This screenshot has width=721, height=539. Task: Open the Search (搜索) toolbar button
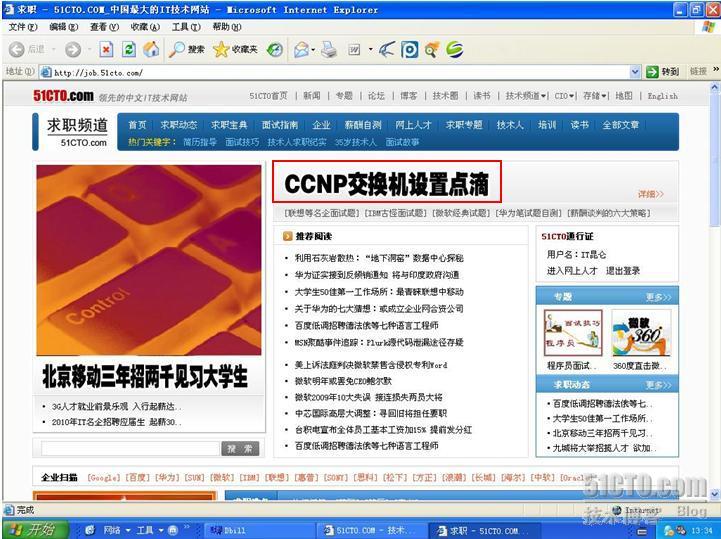pos(186,49)
